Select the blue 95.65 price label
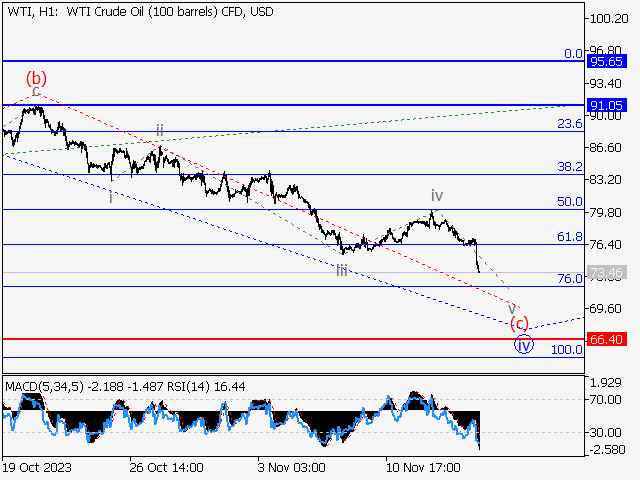This screenshot has width=640, height=480. click(x=607, y=62)
